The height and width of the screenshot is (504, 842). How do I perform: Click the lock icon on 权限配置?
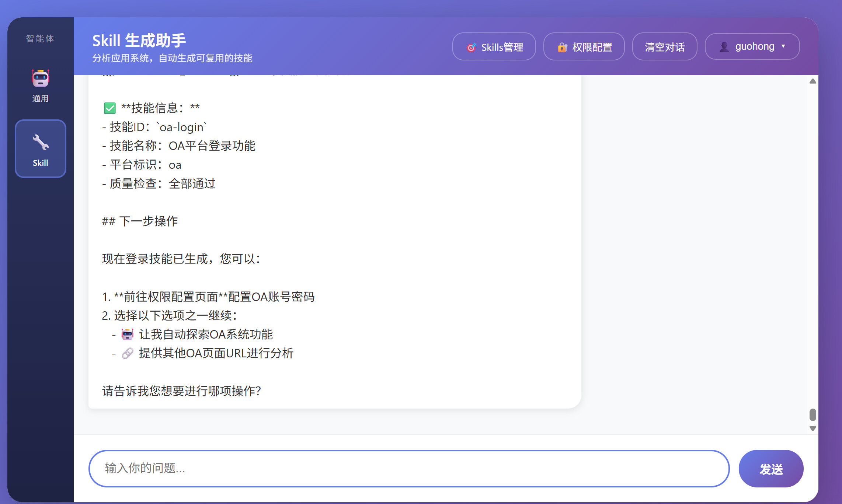click(x=562, y=47)
